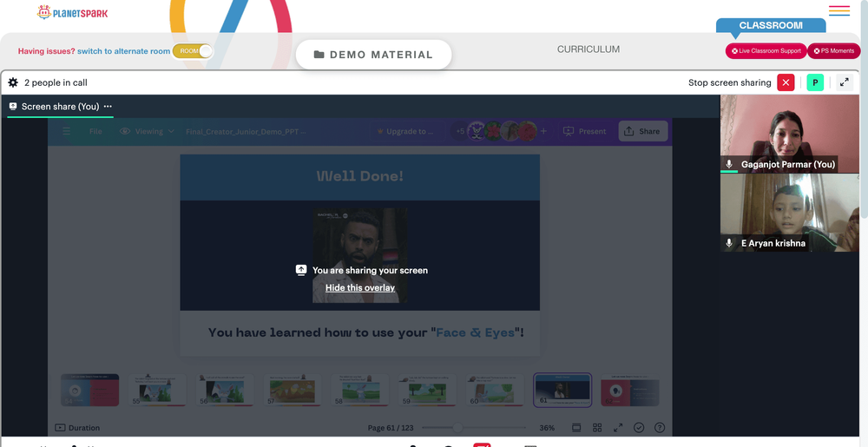868x447 pixels.
Task: Click E Aryan krishna video tile
Action: (789, 213)
